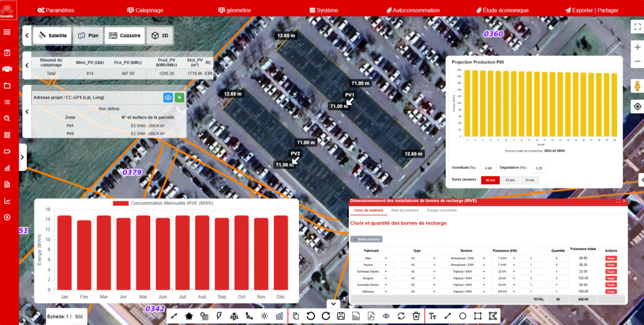Open the Système menu
Viewport: 644px width, 325px height.
[324, 10]
